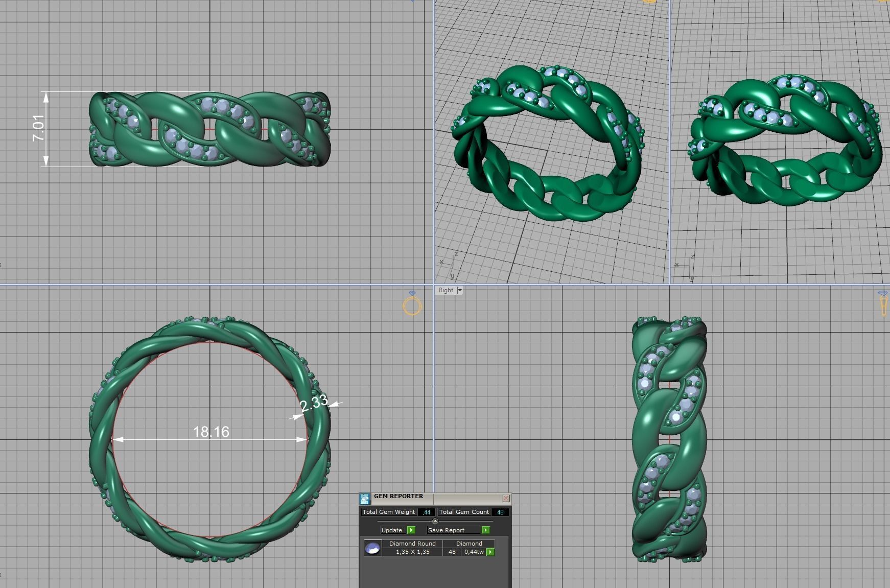890x588 pixels.
Task: Click the 1,35 X 1,35 size cell
Action: click(x=412, y=552)
